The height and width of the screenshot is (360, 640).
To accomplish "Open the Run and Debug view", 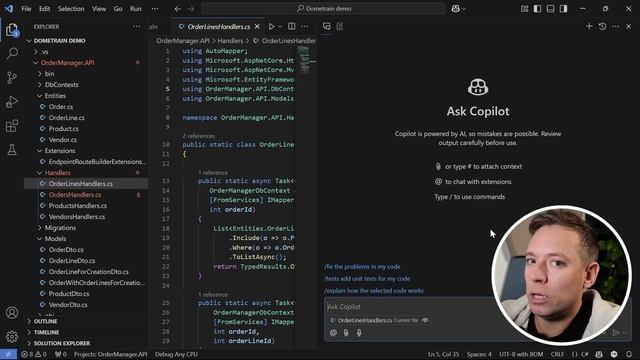I will pyautogui.click(x=12, y=102).
